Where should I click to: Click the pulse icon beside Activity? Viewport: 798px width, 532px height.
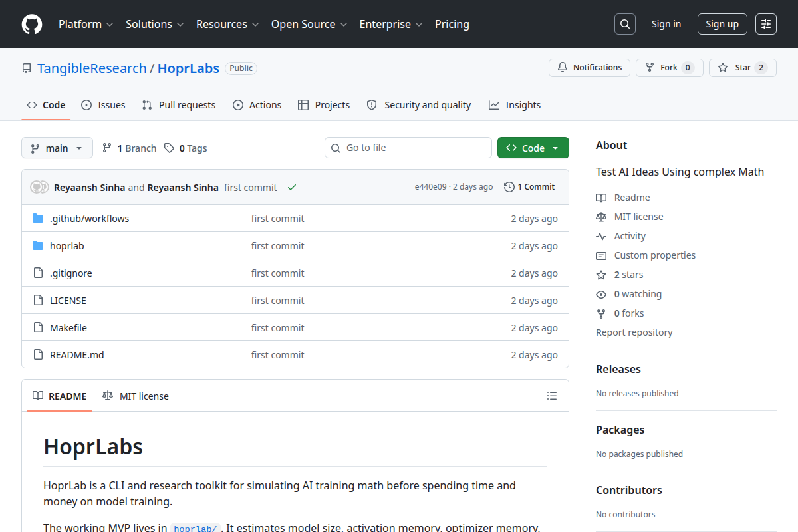(601, 236)
